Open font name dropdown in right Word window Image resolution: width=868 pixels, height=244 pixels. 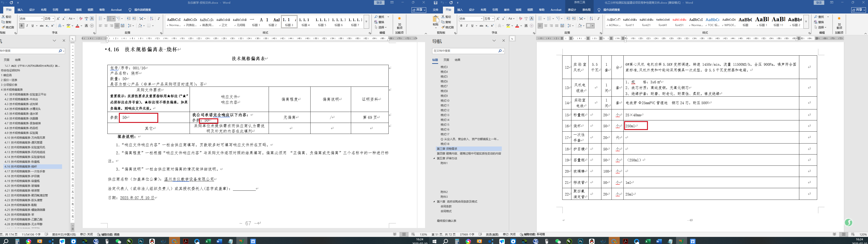click(x=482, y=19)
